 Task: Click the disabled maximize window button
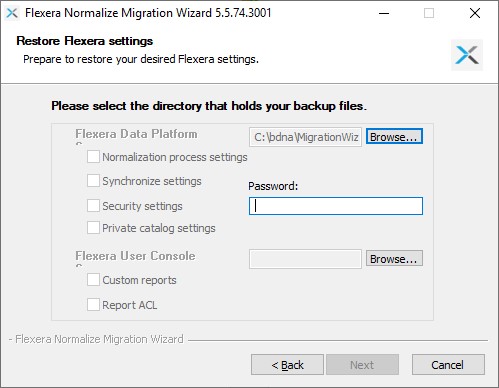pyautogui.click(x=429, y=13)
